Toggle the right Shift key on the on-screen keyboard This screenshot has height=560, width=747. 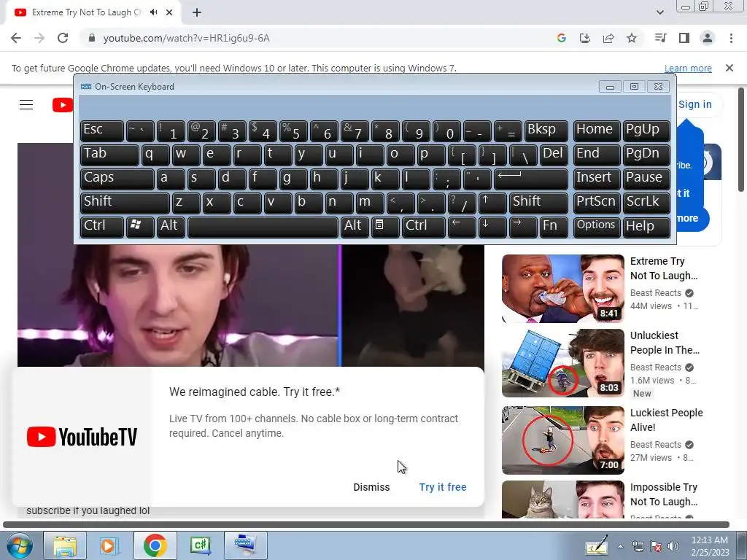click(538, 203)
